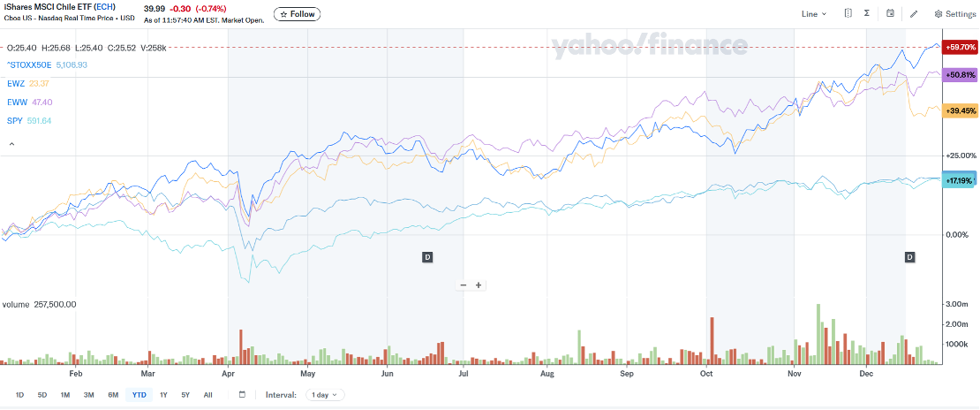
Task: Expand the Line chart type dropdown
Action: (x=814, y=14)
